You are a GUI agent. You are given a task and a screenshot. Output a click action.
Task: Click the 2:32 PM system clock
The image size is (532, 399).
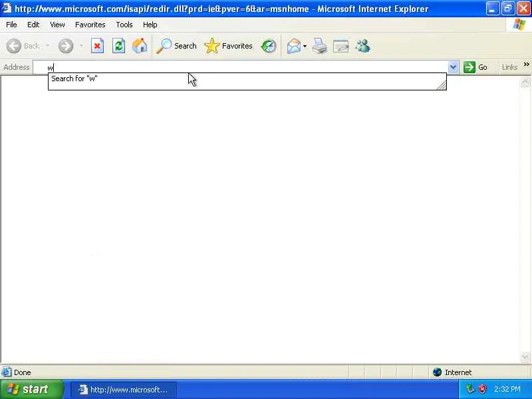click(507, 389)
